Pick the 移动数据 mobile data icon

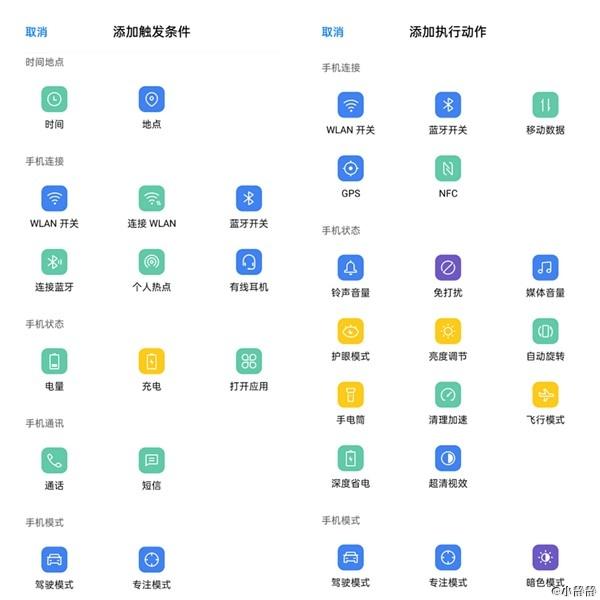point(546,105)
